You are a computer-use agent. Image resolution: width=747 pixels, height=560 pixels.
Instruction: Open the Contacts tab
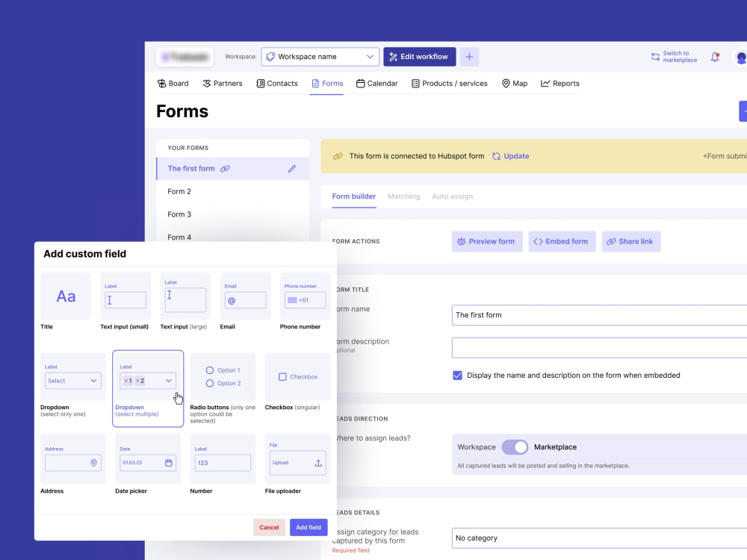point(277,84)
